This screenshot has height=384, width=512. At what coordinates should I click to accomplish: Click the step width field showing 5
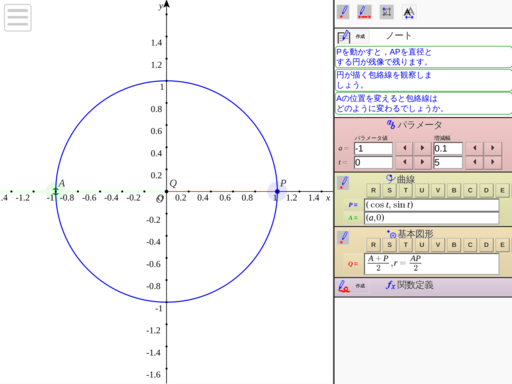click(448, 162)
